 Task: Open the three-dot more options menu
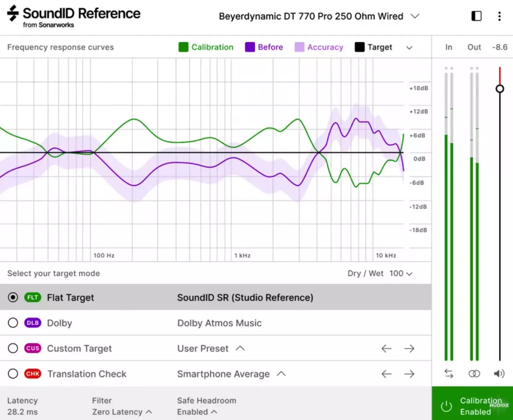pos(499,16)
